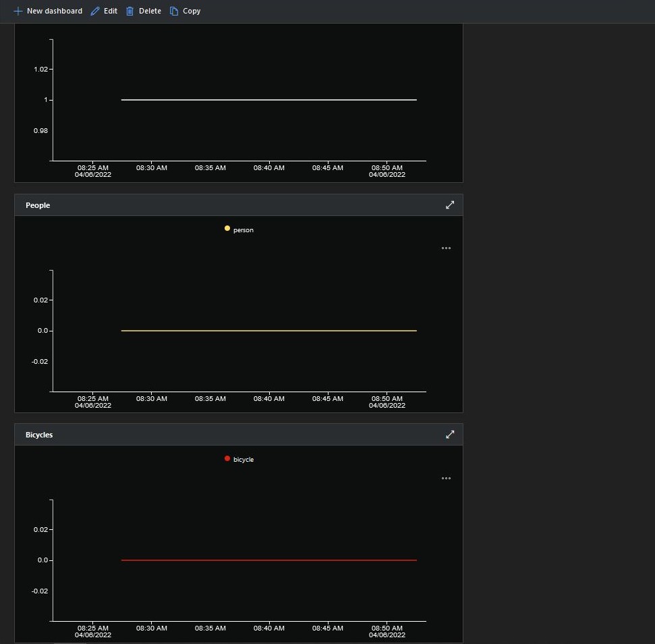Select the People tile title
This screenshot has height=644, width=655.
[38, 205]
